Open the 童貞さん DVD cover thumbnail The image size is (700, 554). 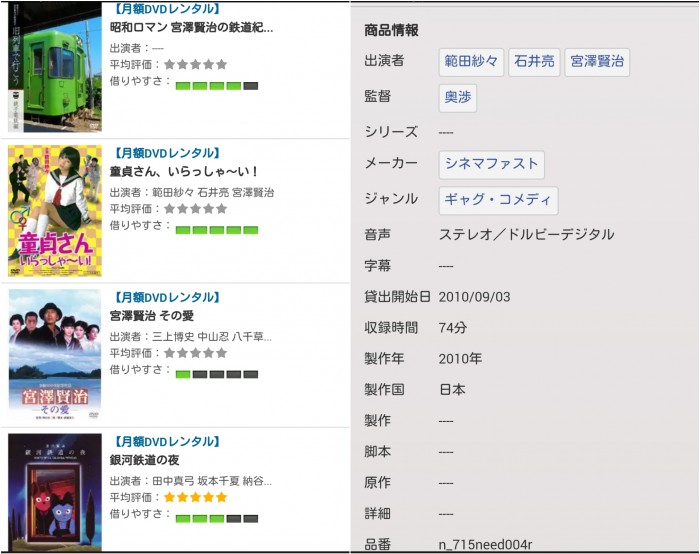point(55,211)
